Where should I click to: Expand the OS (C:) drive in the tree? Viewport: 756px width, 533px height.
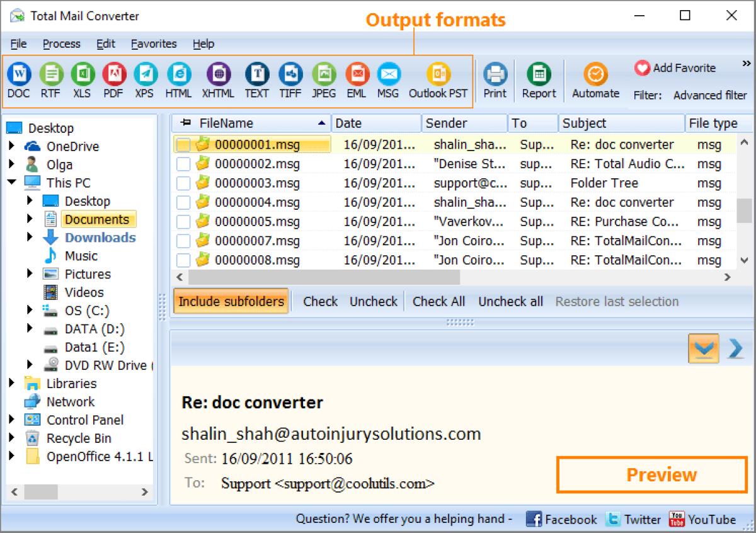[29, 310]
